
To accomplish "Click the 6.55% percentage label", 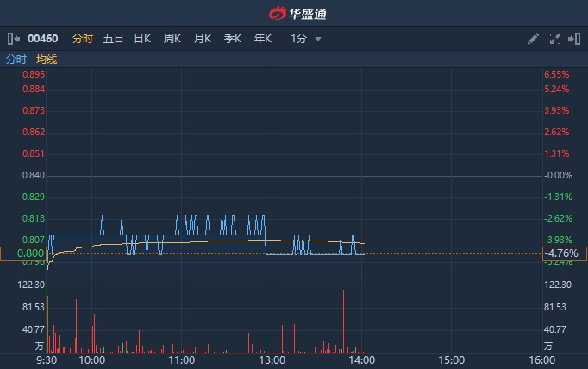I will (x=556, y=74).
